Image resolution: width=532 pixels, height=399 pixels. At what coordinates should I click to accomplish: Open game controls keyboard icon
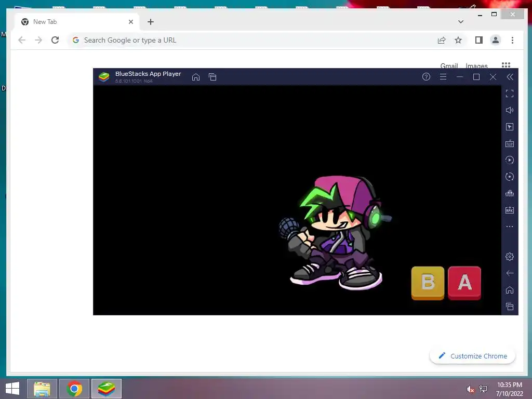pyautogui.click(x=510, y=143)
